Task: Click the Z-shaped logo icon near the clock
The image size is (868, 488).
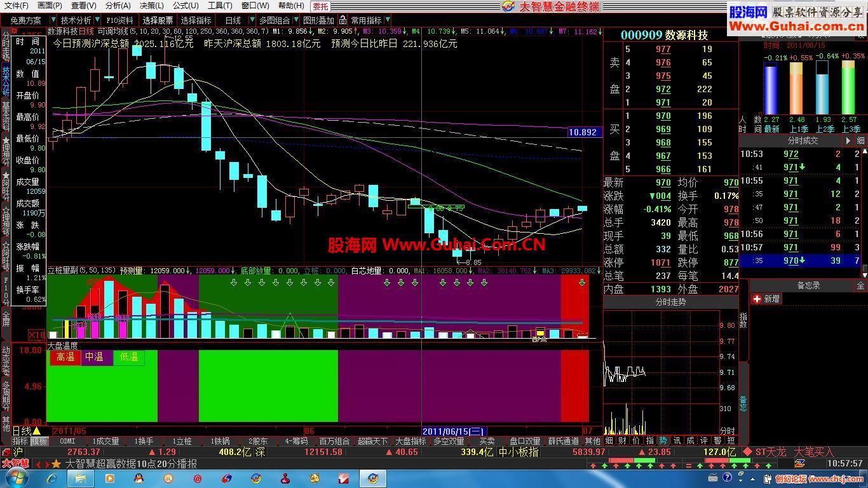Action: tap(799, 464)
